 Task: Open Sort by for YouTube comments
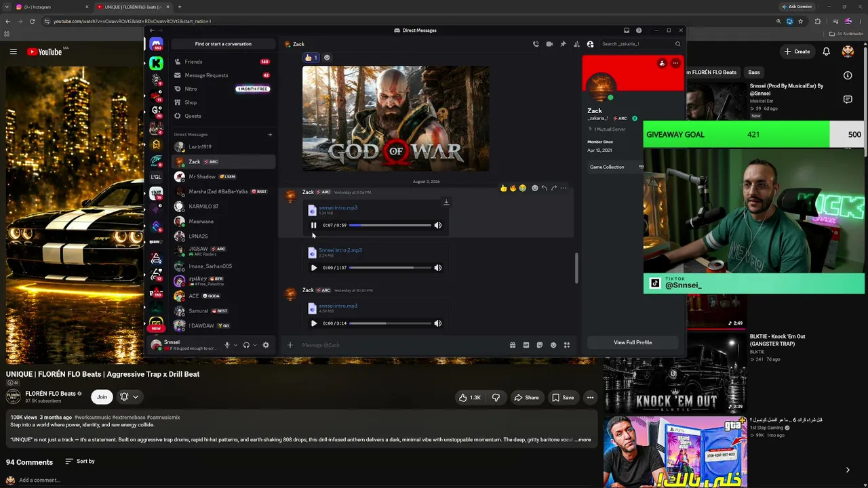point(80,462)
